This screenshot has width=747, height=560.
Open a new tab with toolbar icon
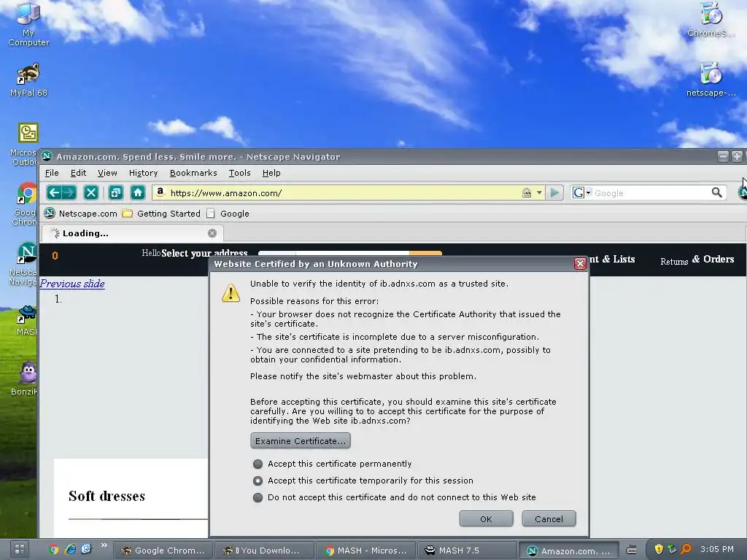click(x=116, y=192)
